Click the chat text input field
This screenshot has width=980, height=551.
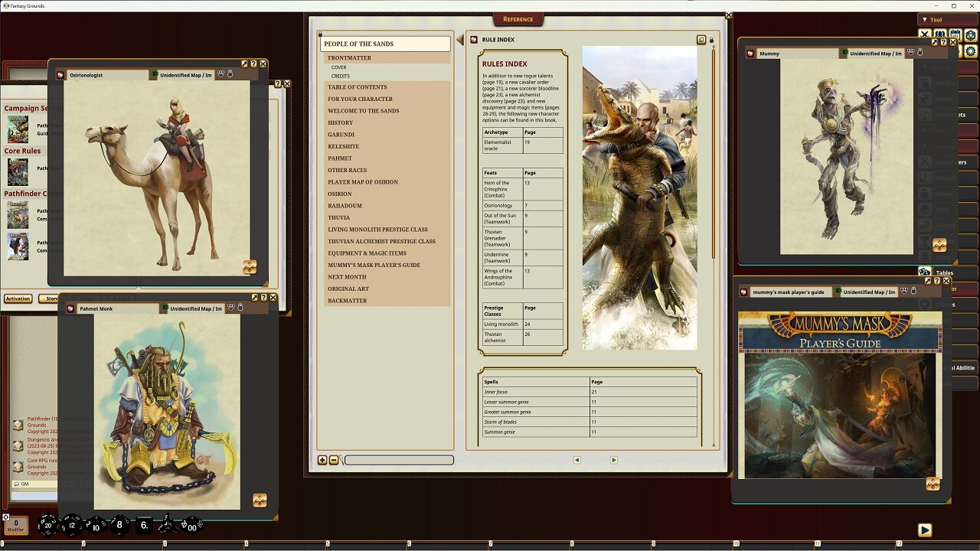click(x=34, y=496)
